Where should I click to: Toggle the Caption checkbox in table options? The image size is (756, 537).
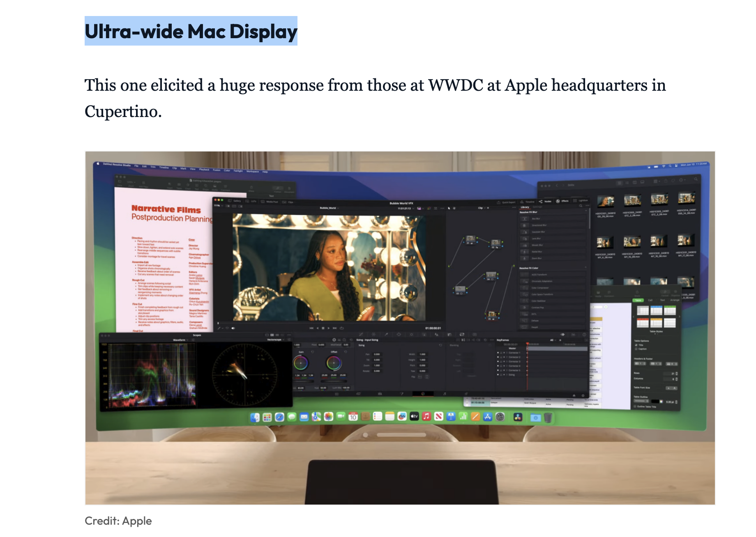tap(636, 349)
